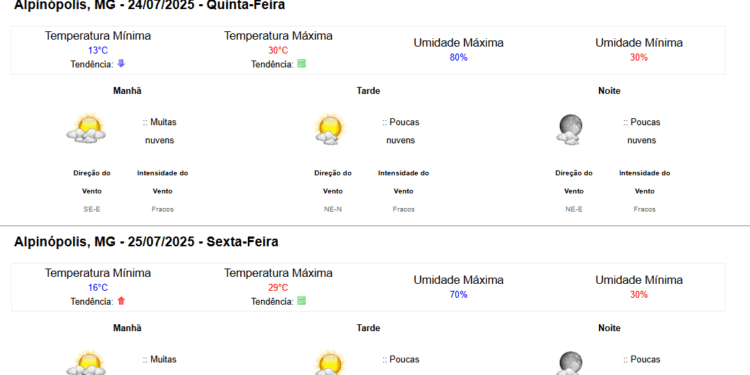This screenshot has height=375, width=750.
Task: Click the afternoon sun icon for 24/07
Action: coord(330,129)
